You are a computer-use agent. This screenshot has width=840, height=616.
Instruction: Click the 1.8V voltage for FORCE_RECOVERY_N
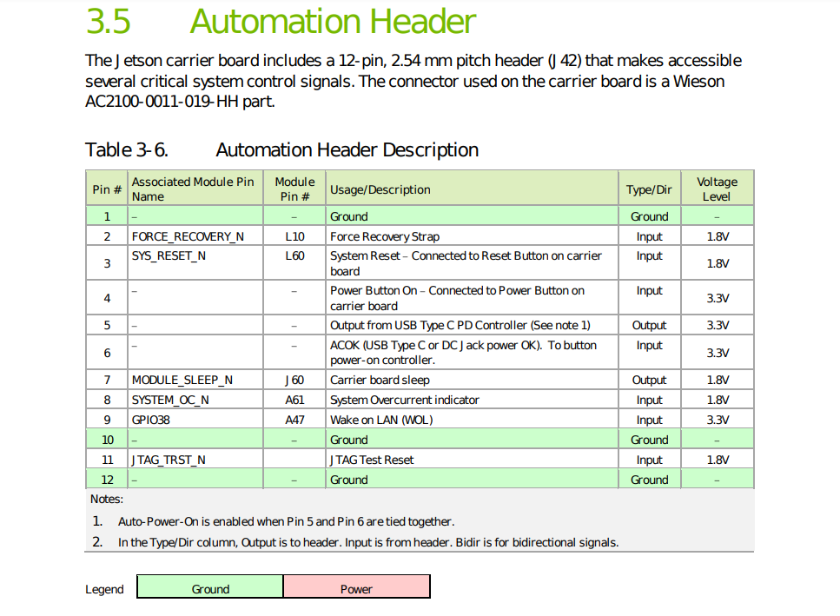coord(718,236)
